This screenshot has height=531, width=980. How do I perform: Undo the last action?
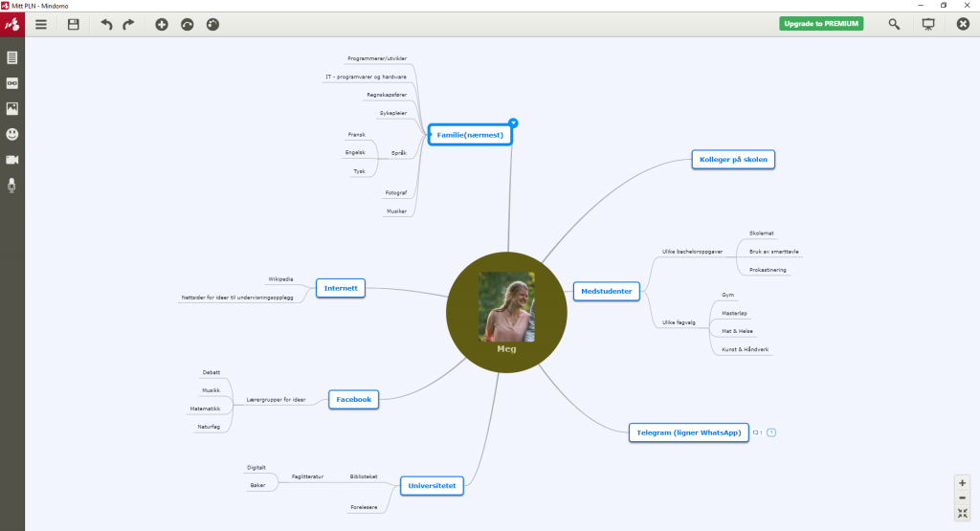point(106,24)
